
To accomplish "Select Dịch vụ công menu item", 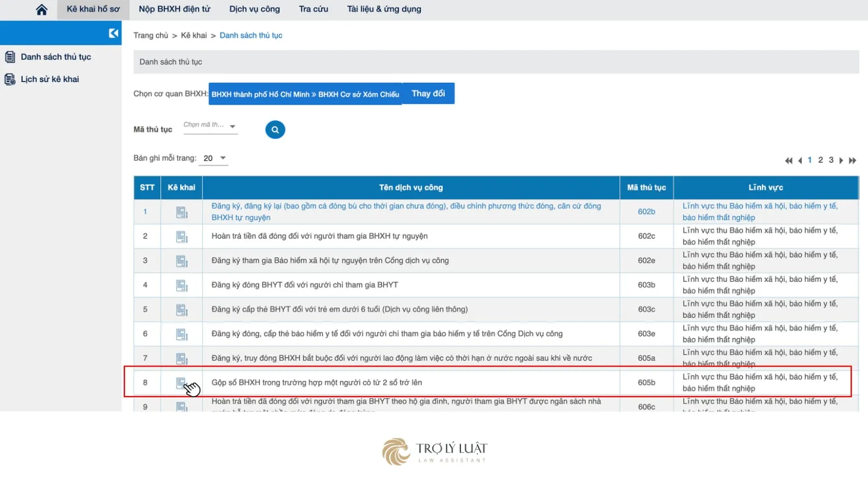I will (x=254, y=10).
